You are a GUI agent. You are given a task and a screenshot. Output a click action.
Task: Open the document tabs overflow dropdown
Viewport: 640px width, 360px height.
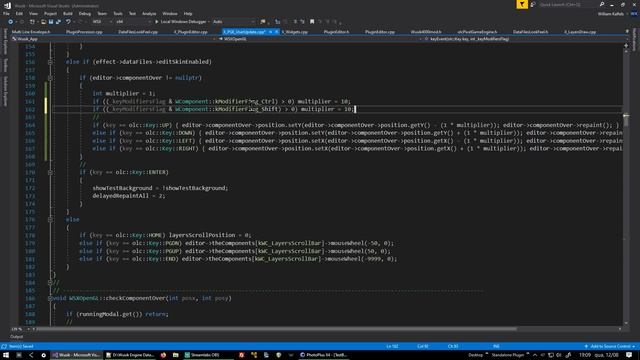click(627, 31)
